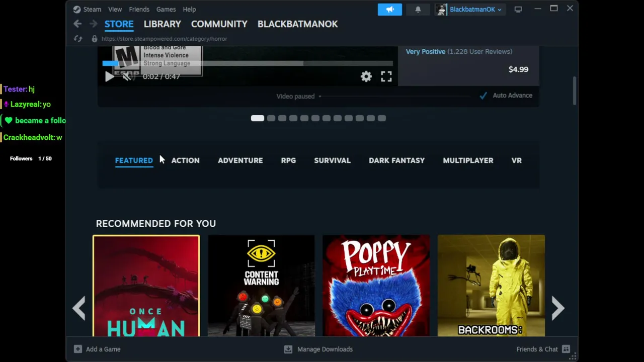Play the paused trailer video
Image resolution: width=644 pixels, height=362 pixels.
click(109, 76)
